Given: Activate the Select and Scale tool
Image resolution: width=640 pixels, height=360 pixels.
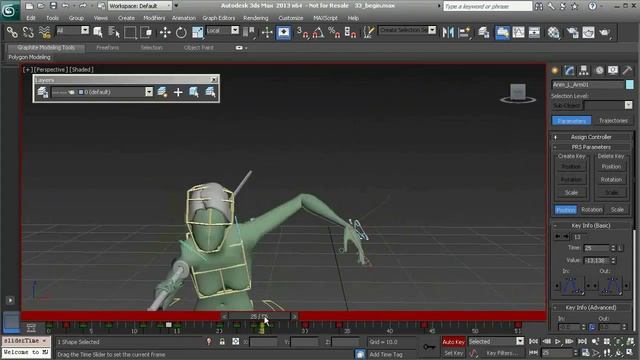Looking at the screenshot, I should click(x=198, y=32).
